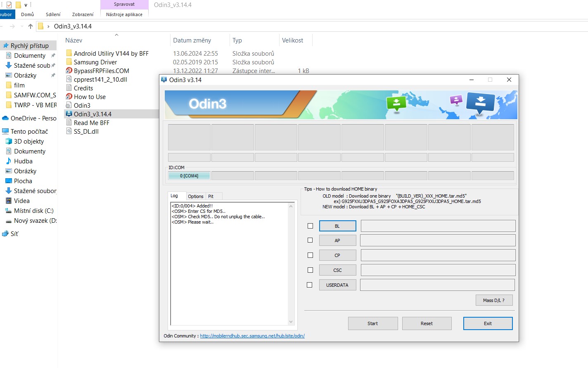This screenshot has width=588, height=368.
Task: Tick the AP checkbox
Action: [310, 241]
